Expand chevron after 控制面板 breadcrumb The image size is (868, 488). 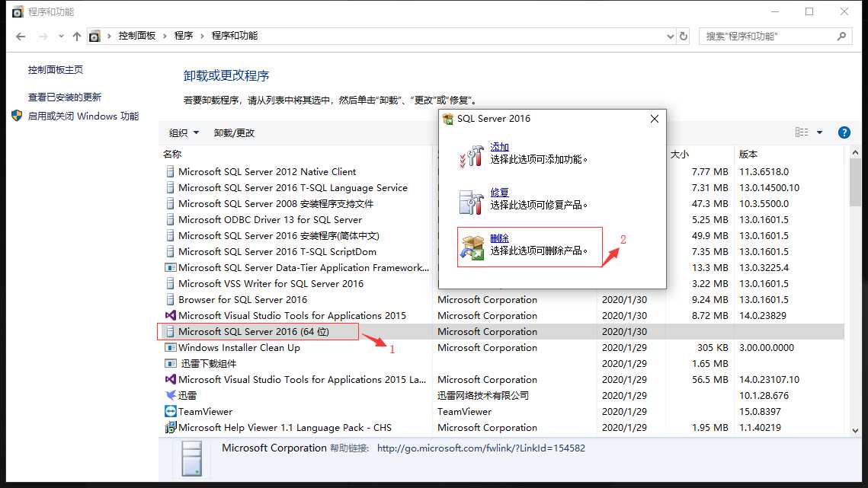[165, 36]
